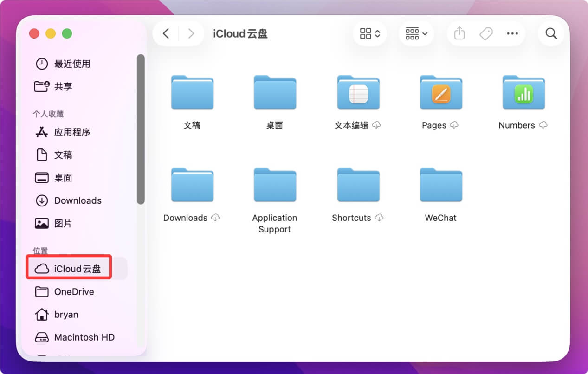Screen dimensions: 588x374
Task: Select the Downloads sidebar entry
Action: pos(78,200)
